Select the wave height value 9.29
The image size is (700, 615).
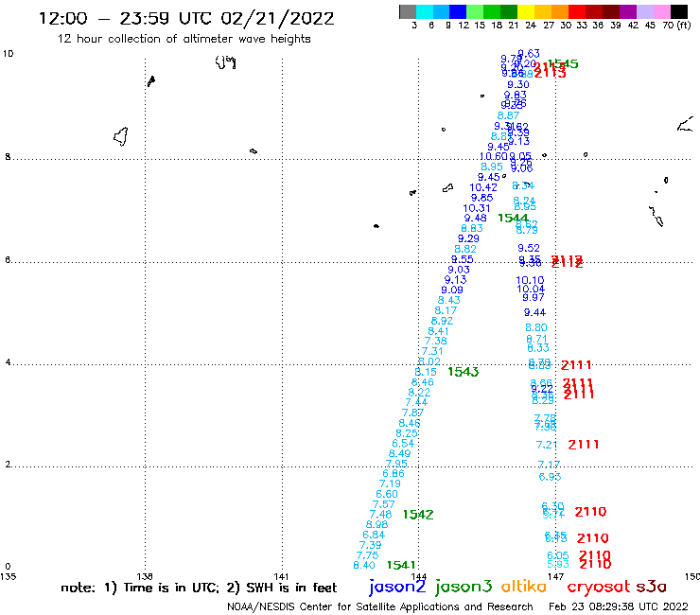[x=468, y=239]
